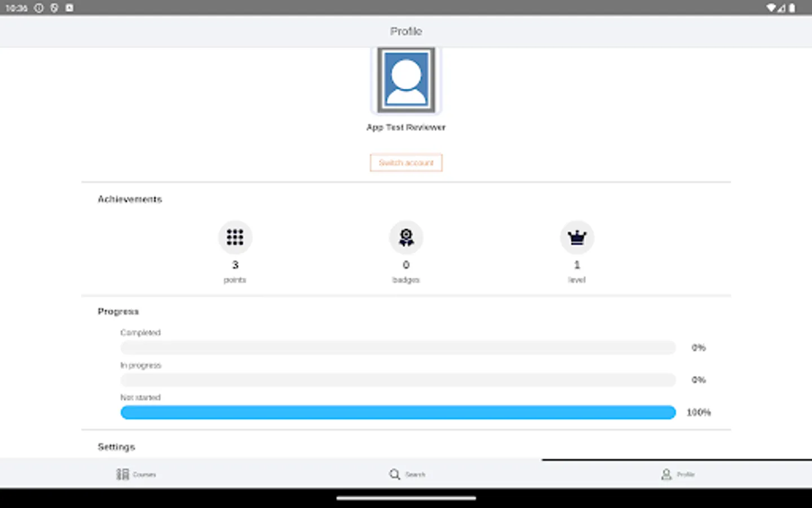
Task: Click the Not started blue progress bar
Action: point(398,412)
